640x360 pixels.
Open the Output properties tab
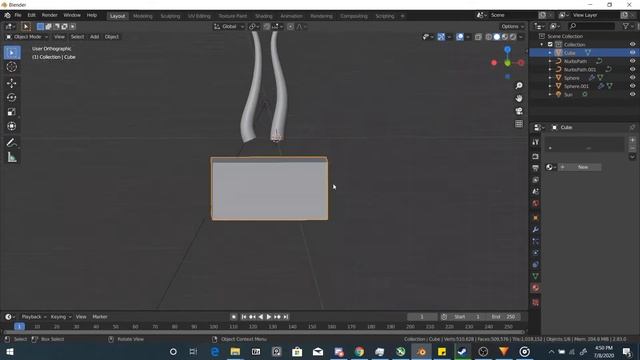(536, 168)
